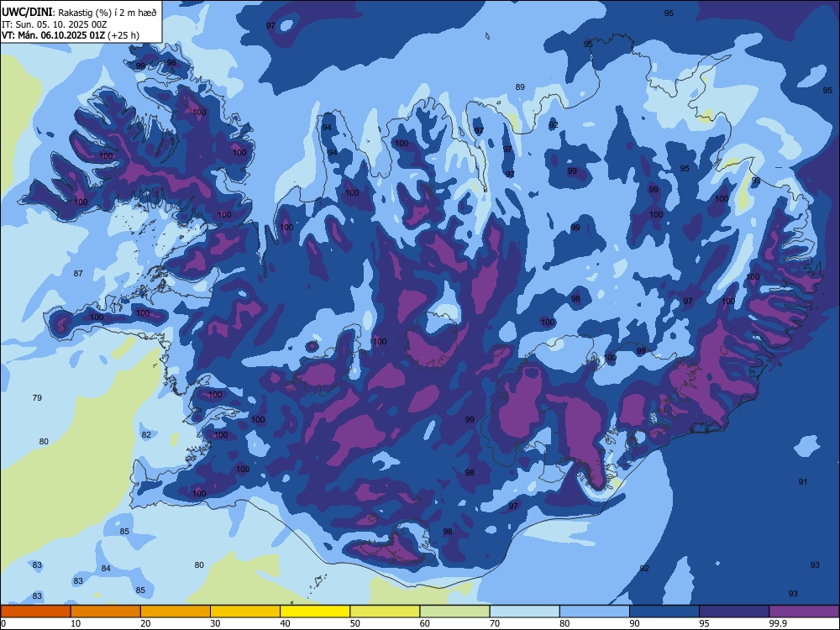Select the pale blue 70–80 legend swatch
Screen dimensions: 840x630
(x=524, y=612)
